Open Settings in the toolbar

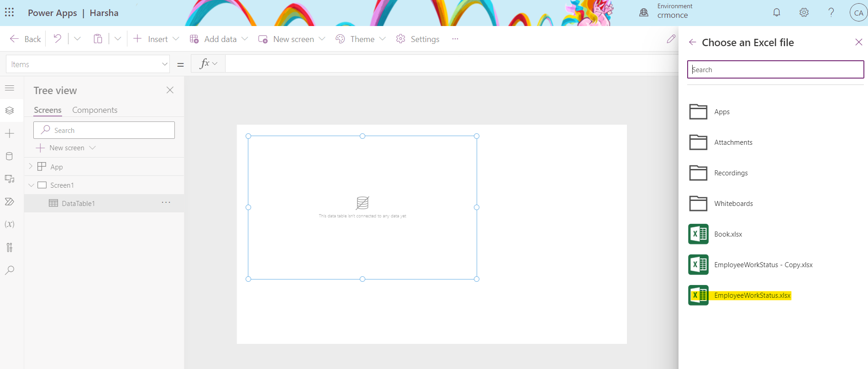click(418, 39)
